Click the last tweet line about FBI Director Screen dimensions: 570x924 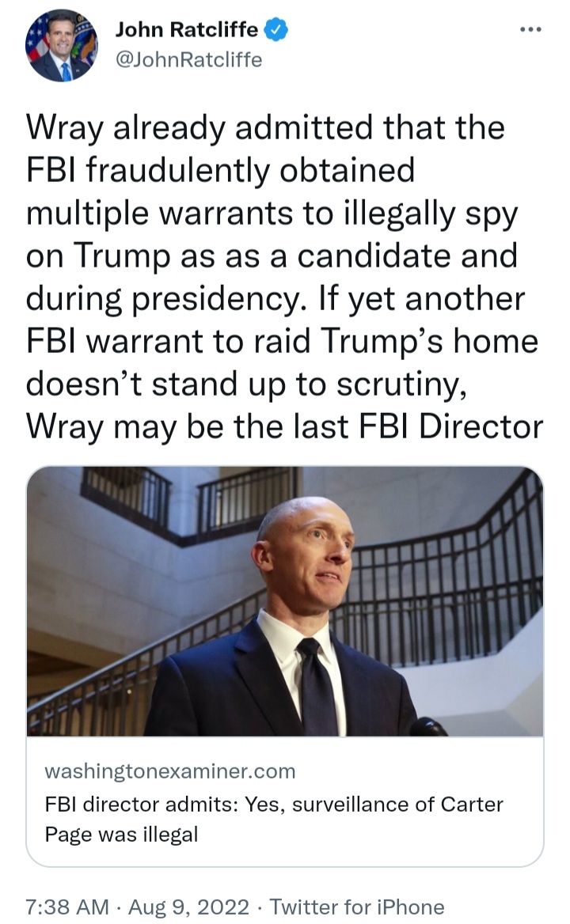click(284, 426)
